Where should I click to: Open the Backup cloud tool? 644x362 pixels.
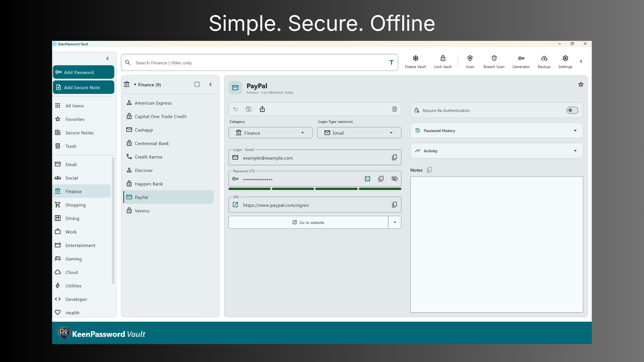tap(544, 62)
